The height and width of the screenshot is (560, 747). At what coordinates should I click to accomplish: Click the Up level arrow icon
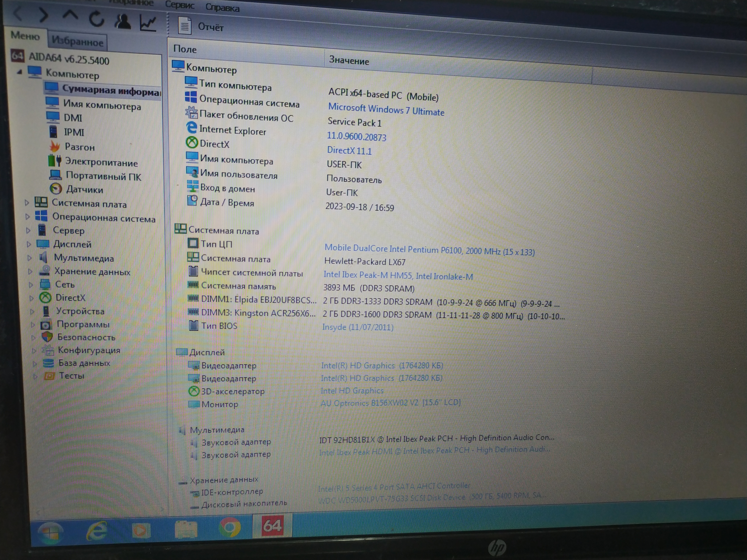click(70, 16)
